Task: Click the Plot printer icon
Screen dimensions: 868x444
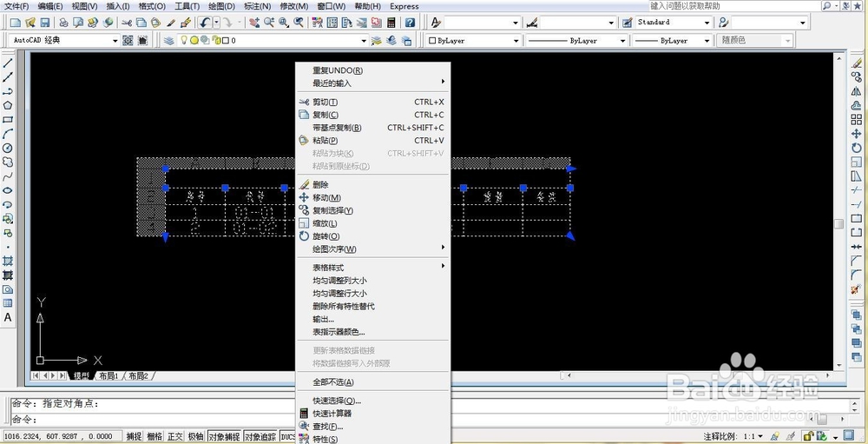Action: (x=63, y=23)
